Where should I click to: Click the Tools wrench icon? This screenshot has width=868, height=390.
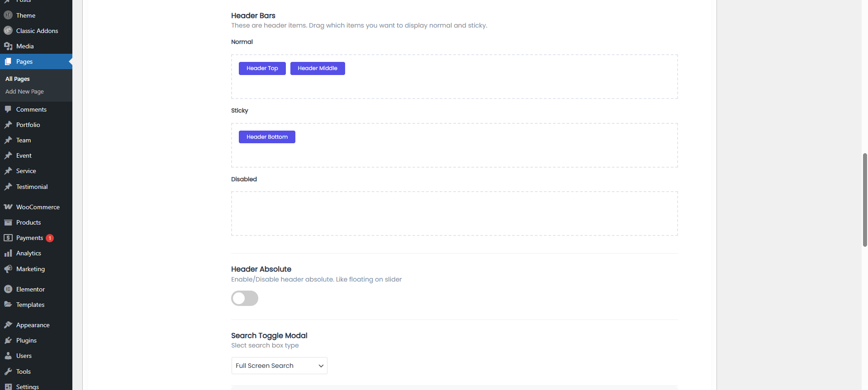8,371
